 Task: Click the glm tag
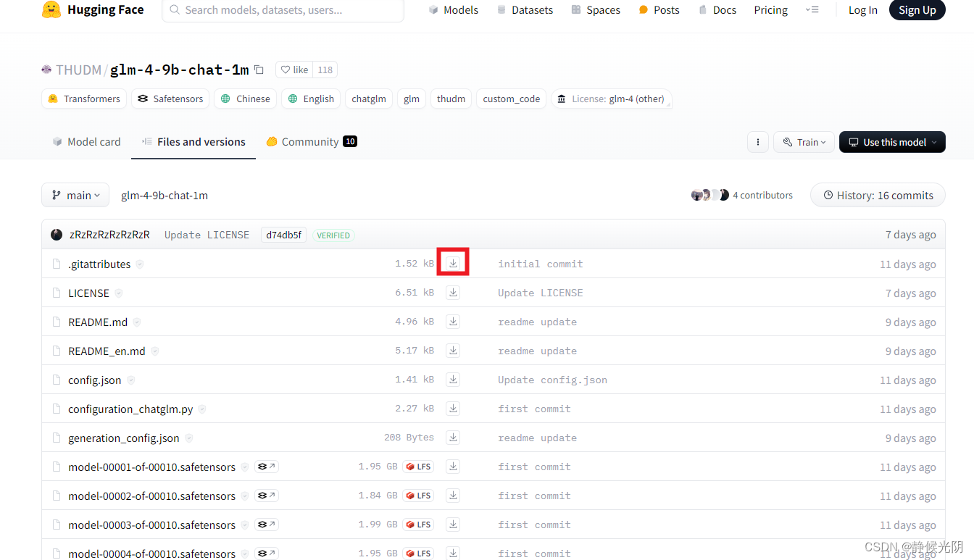pos(412,99)
